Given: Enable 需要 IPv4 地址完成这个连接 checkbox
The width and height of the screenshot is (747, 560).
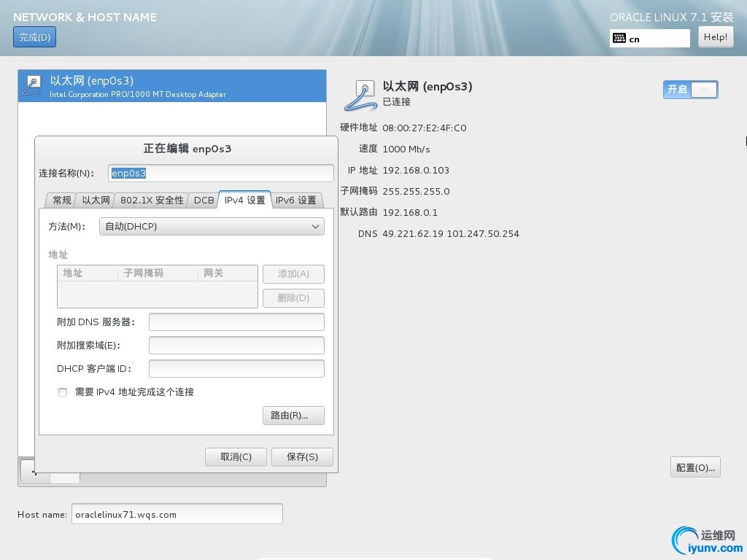Looking at the screenshot, I should click(x=63, y=392).
